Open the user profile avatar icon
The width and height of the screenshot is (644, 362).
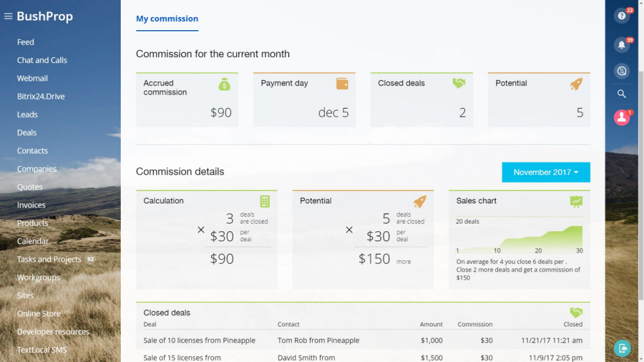point(621,118)
